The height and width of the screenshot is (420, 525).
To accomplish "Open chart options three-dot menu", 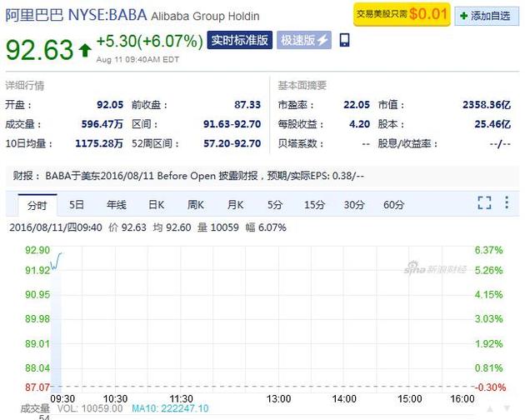I will click(507, 202).
